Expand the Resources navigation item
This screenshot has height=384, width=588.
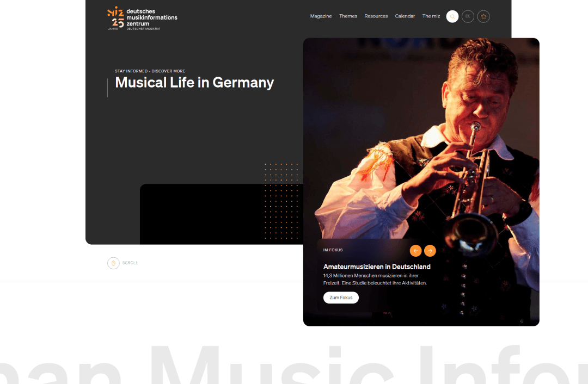[x=376, y=16]
